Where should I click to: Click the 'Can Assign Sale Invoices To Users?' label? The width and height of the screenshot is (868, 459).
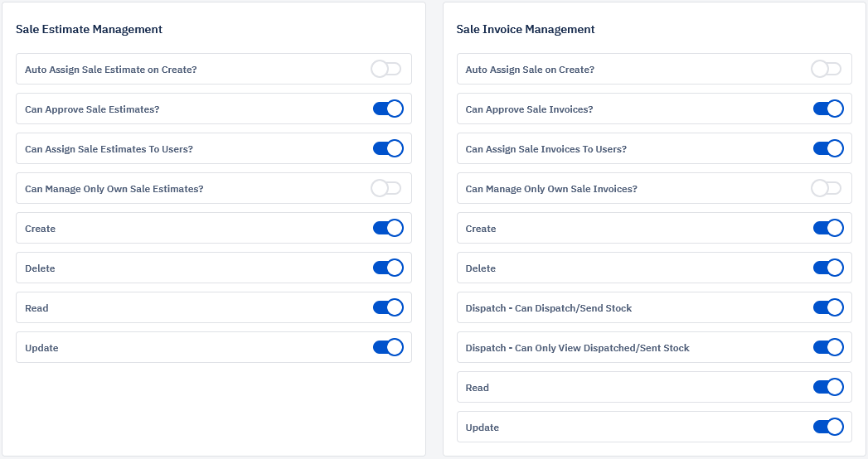click(x=546, y=149)
